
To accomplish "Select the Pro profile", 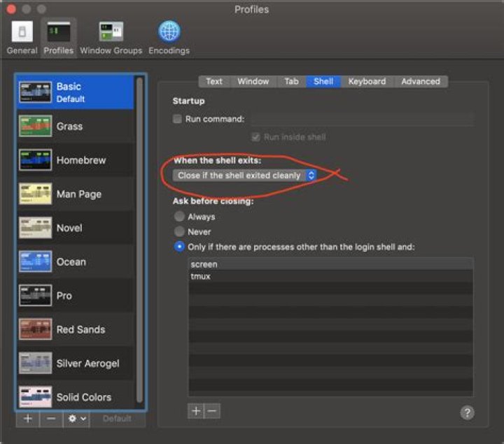I will coord(76,295).
